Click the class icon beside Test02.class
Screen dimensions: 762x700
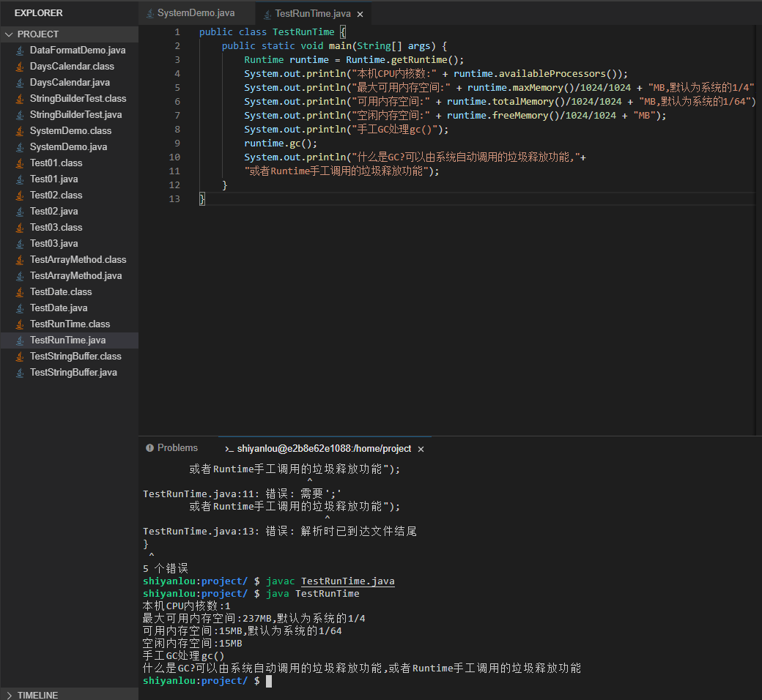click(20, 196)
